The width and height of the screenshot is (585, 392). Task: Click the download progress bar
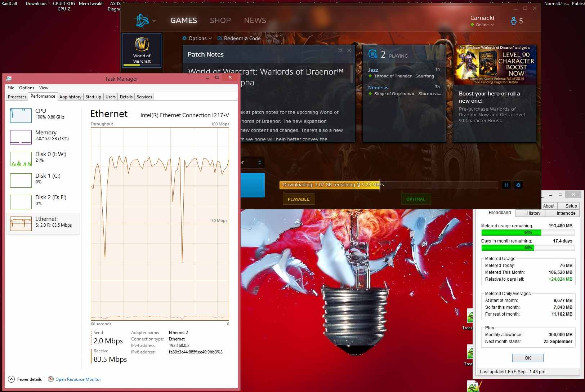pos(388,185)
